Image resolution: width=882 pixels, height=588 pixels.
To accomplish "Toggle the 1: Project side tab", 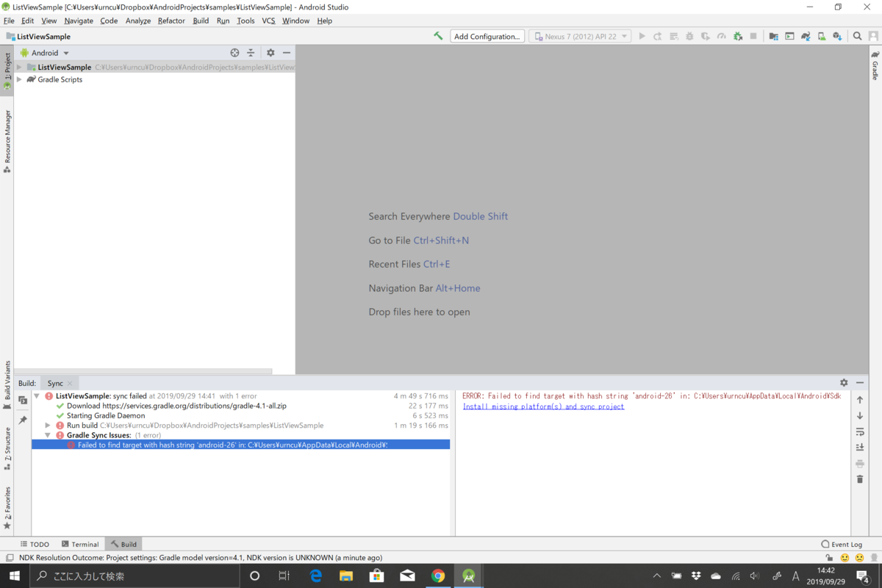I will [7, 70].
